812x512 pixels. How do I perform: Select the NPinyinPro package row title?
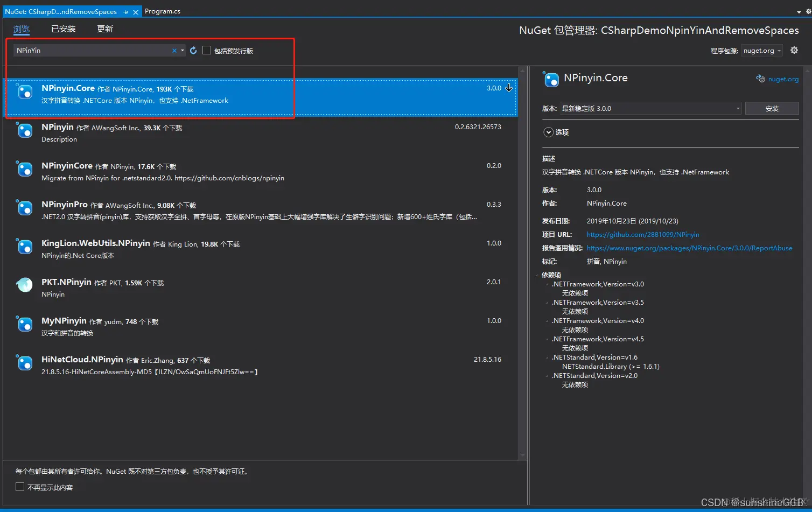(64, 205)
